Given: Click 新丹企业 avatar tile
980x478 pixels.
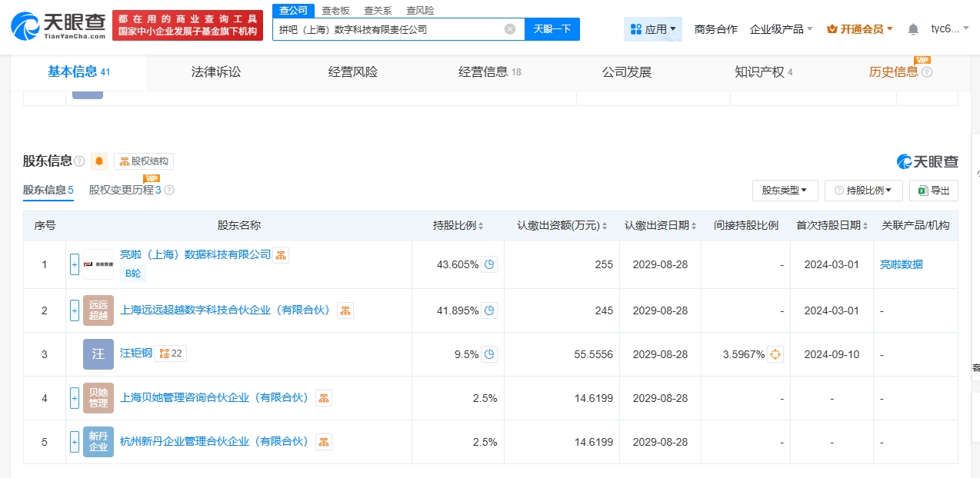Looking at the screenshot, I should point(98,442).
